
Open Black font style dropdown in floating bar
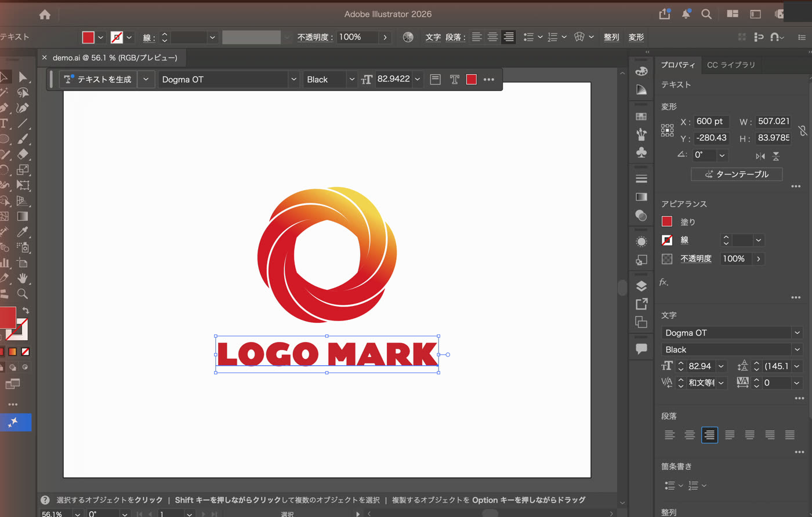point(351,79)
